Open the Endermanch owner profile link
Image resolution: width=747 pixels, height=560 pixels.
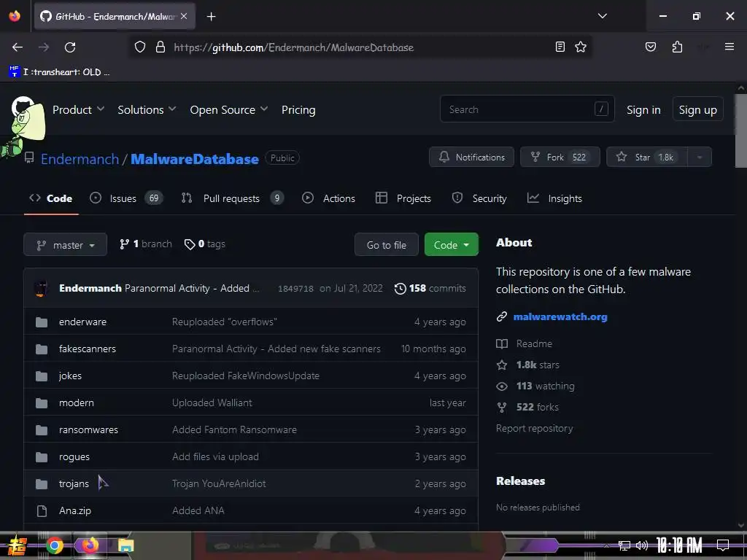pyautogui.click(x=80, y=159)
